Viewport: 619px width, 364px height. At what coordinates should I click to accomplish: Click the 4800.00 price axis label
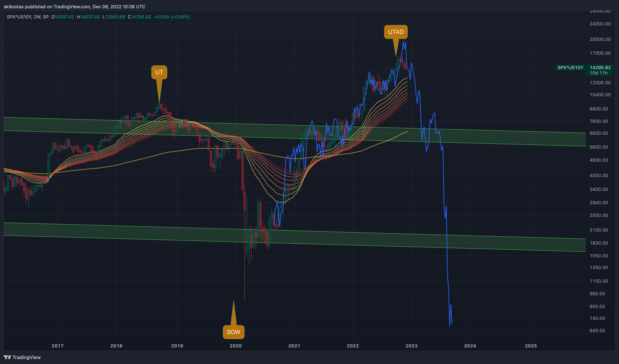pyautogui.click(x=599, y=160)
